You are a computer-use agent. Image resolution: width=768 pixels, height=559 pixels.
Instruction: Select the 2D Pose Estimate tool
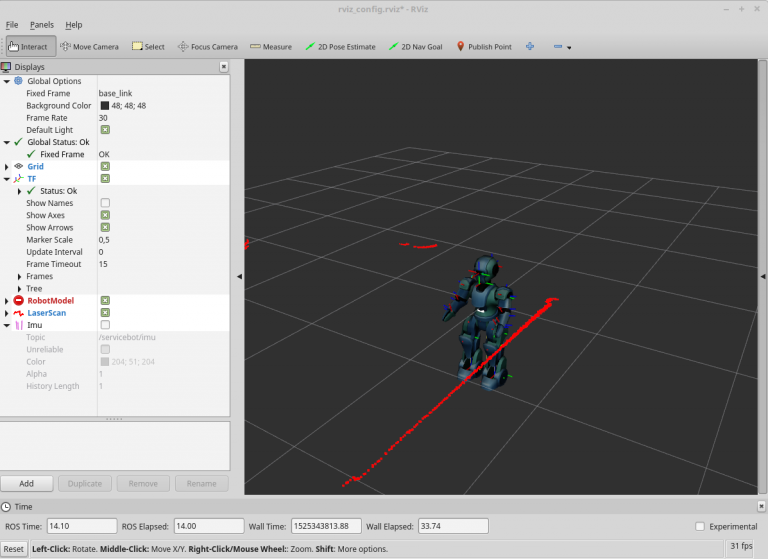341,46
